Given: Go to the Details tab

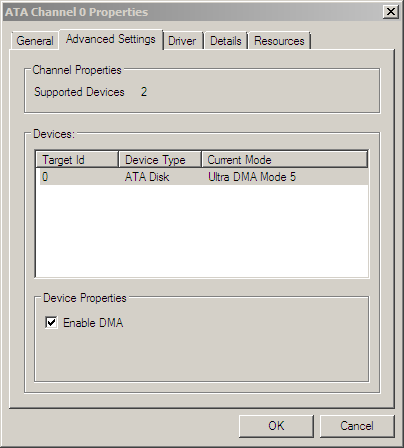Looking at the screenshot, I should point(226,41).
